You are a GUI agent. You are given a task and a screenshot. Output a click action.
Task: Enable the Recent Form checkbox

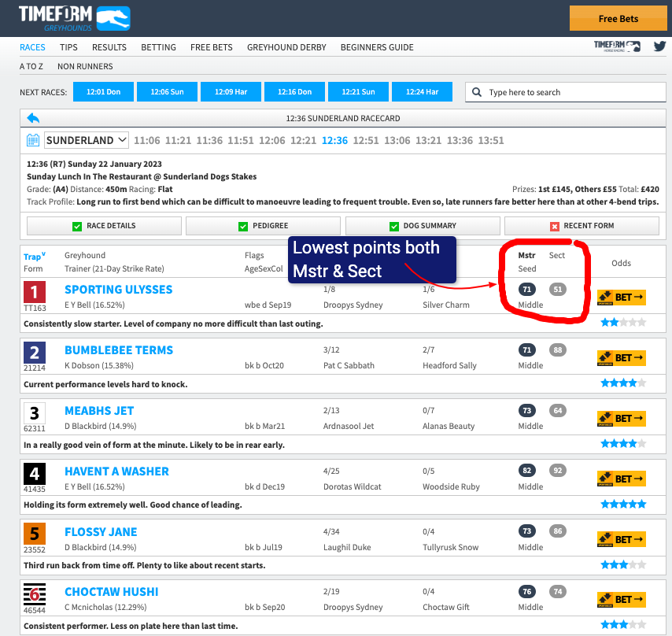(x=555, y=226)
